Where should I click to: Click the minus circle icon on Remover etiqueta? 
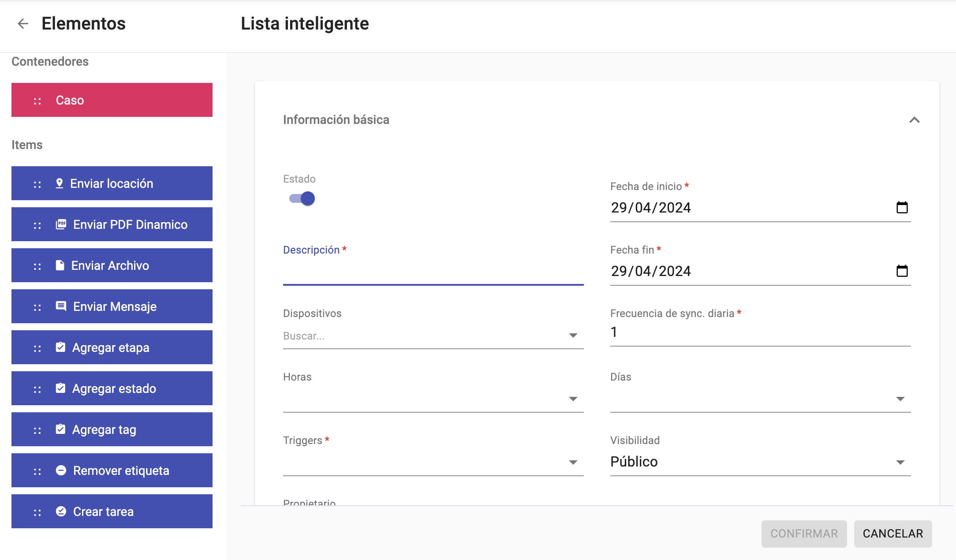coord(61,470)
